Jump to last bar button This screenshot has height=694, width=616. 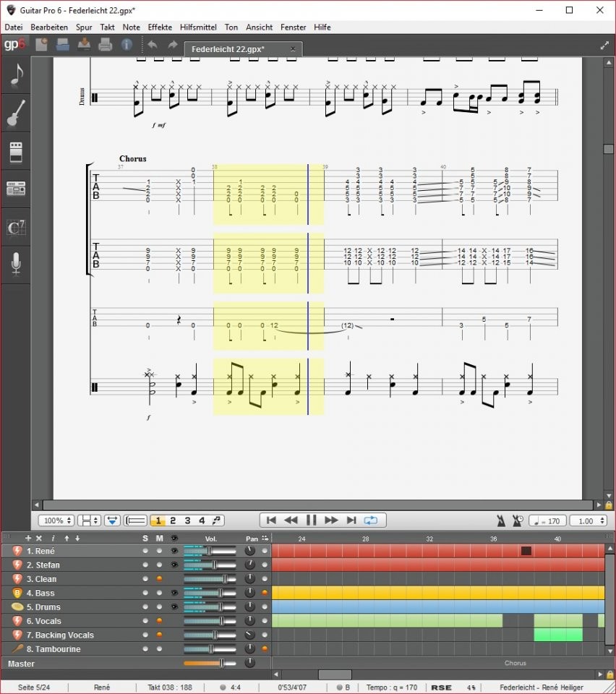click(351, 520)
